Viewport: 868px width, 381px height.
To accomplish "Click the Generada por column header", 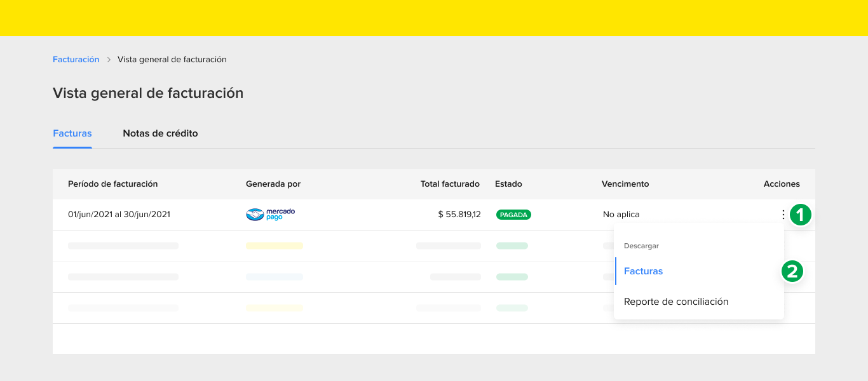I will tap(273, 184).
